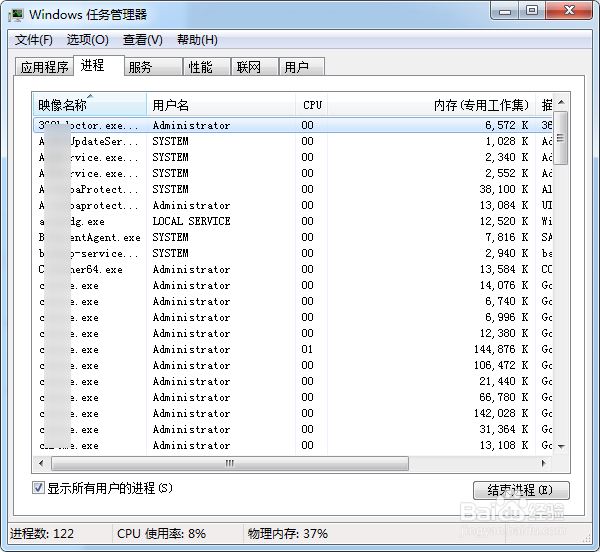600x552 pixels.
Task: Select the process using 31,364 K memory
Action: click(293, 429)
